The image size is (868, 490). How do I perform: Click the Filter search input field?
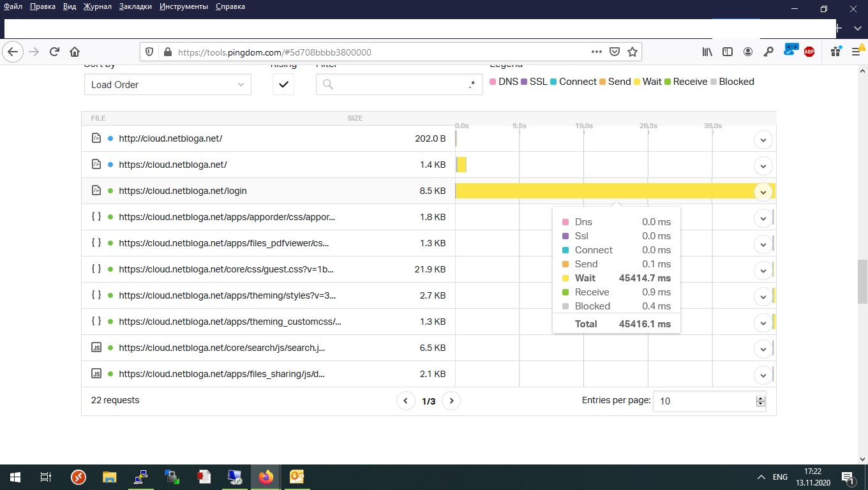(399, 84)
